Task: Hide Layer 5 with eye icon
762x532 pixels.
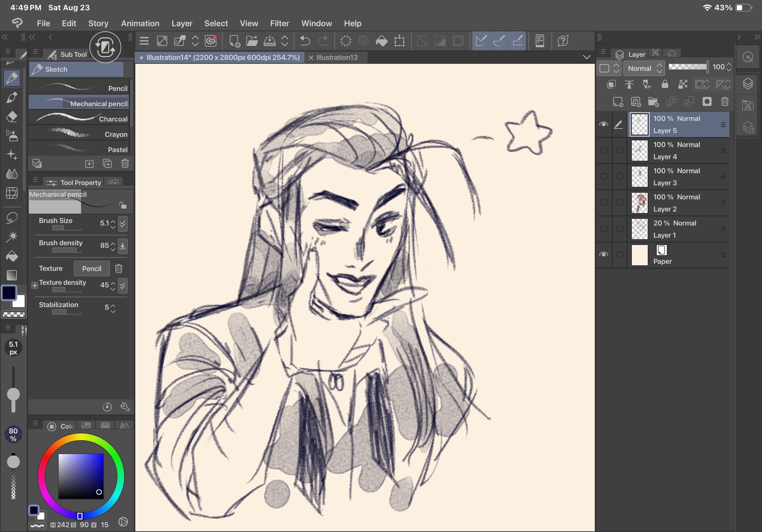Action: 604,124
